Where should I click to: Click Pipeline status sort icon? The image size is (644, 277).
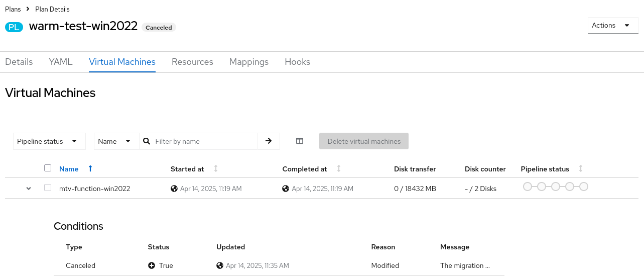pos(581,169)
